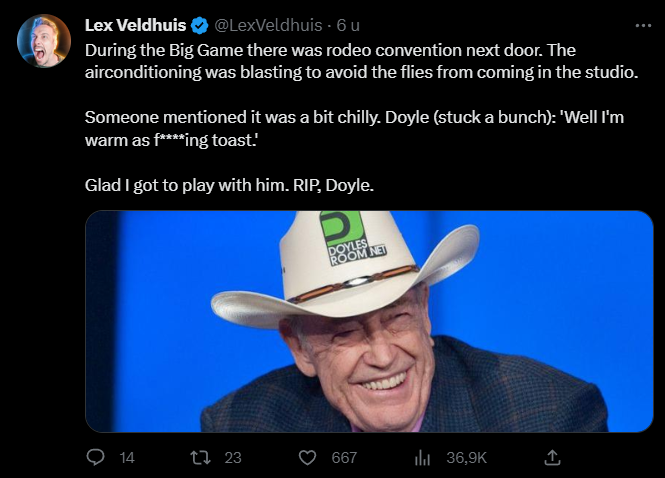Click the like count 667
Screen dimensions: 665x478
click(344, 457)
